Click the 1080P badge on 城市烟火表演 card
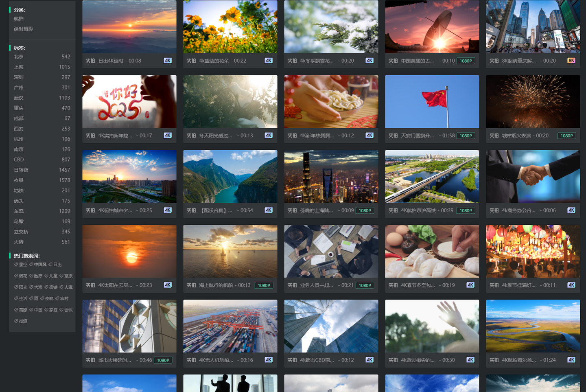Screen dimensions: 586x392 pos(566,136)
